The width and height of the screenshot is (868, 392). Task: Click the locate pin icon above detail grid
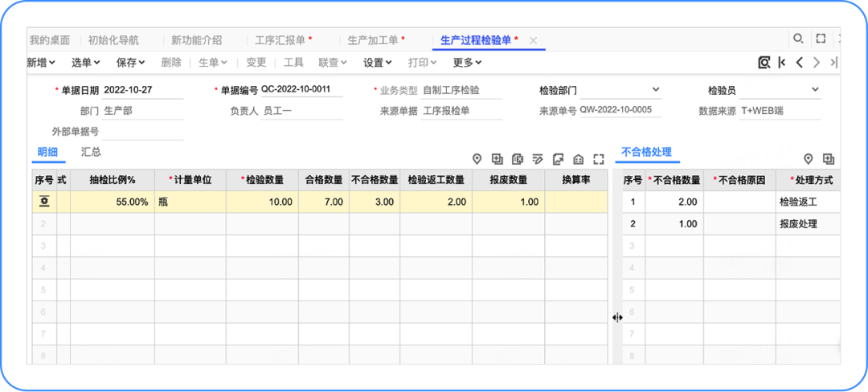(x=477, y=159)
